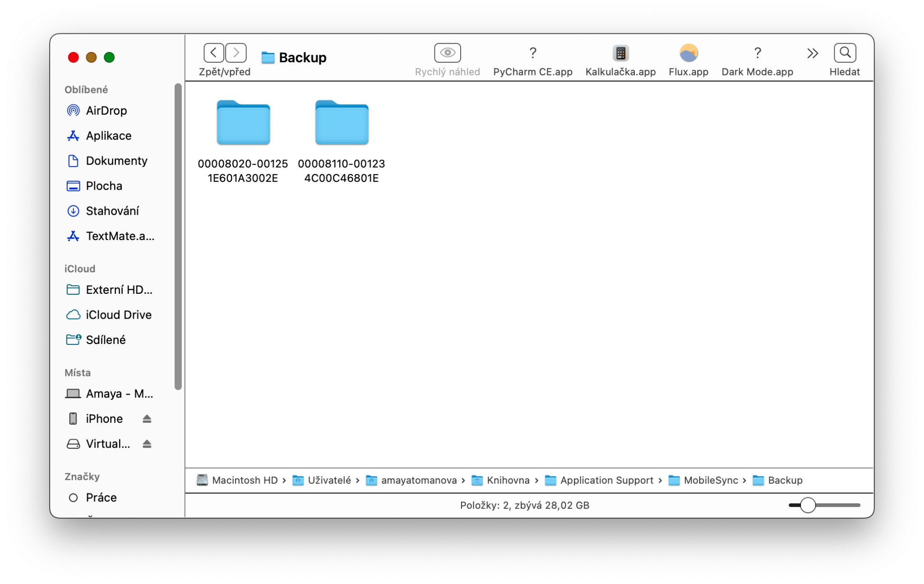Screen dimensions: 924x584
Task: Open folder 00008020-001251E601A3002E
Action: pos(243,123)
